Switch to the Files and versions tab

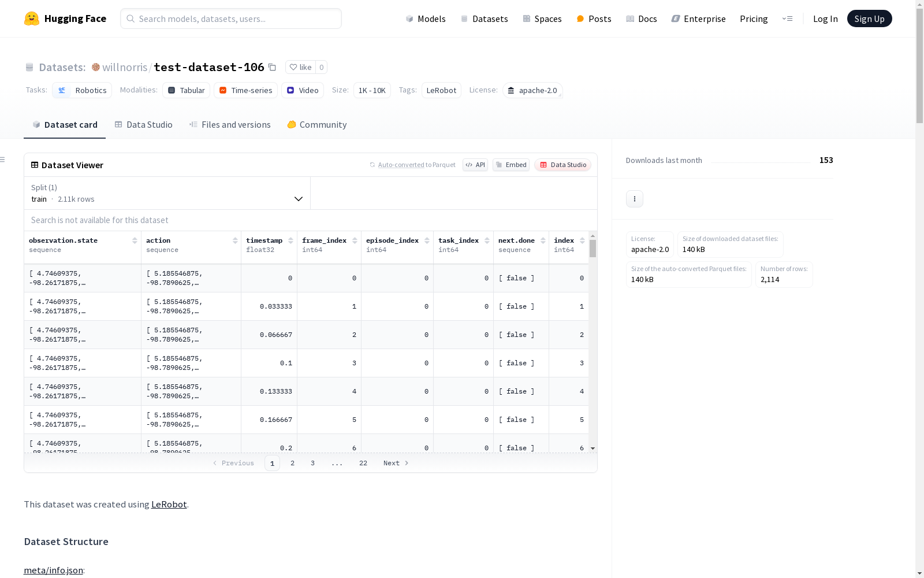[x=230, y=125]
